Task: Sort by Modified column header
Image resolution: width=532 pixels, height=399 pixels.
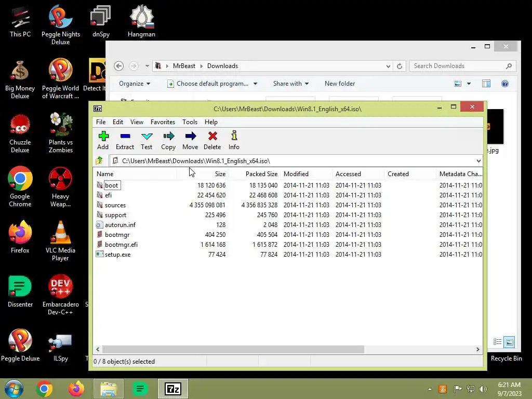Action: [x=307, y=174]
